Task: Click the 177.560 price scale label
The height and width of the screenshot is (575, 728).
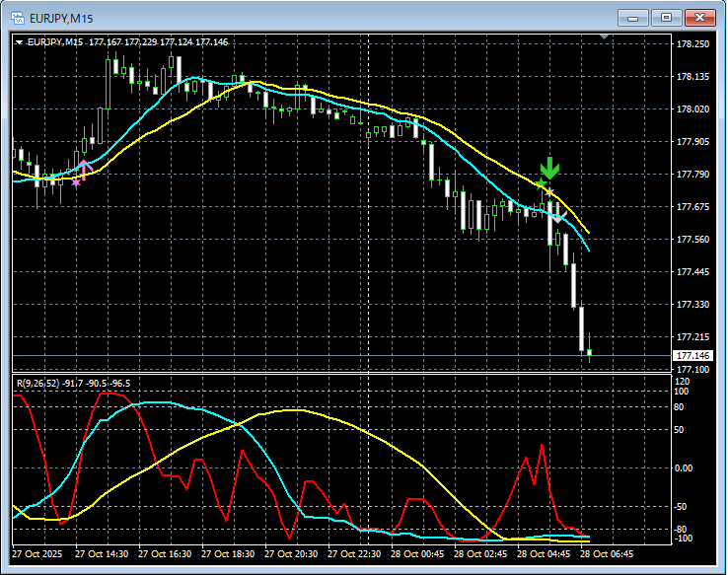Action: [x=692, y=240]
